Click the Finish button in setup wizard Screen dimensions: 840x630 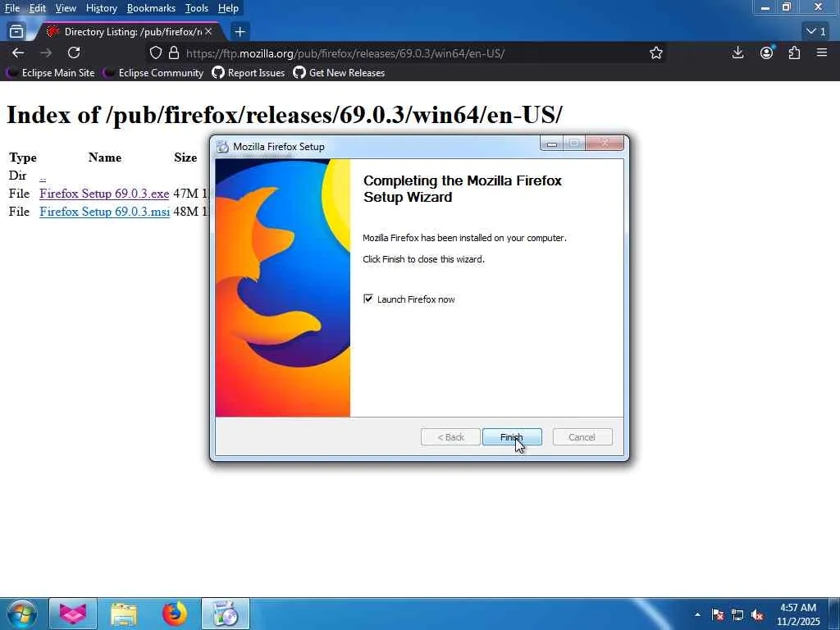512,437
